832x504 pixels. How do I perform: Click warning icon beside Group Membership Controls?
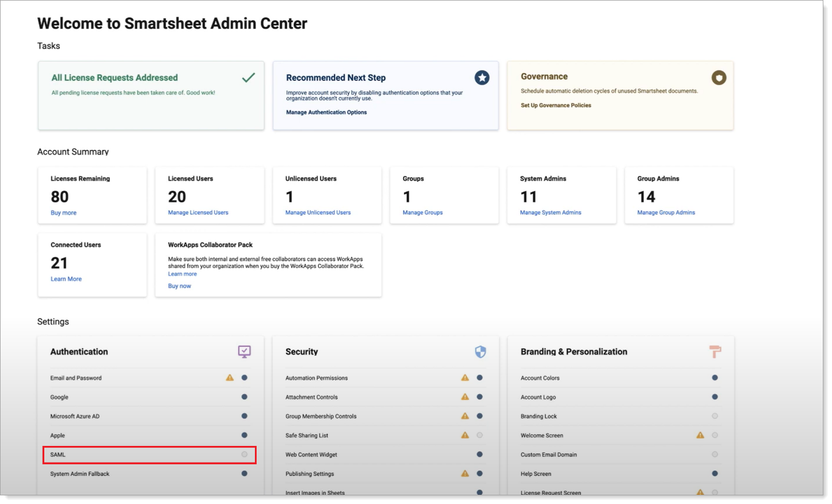[465, 416]
